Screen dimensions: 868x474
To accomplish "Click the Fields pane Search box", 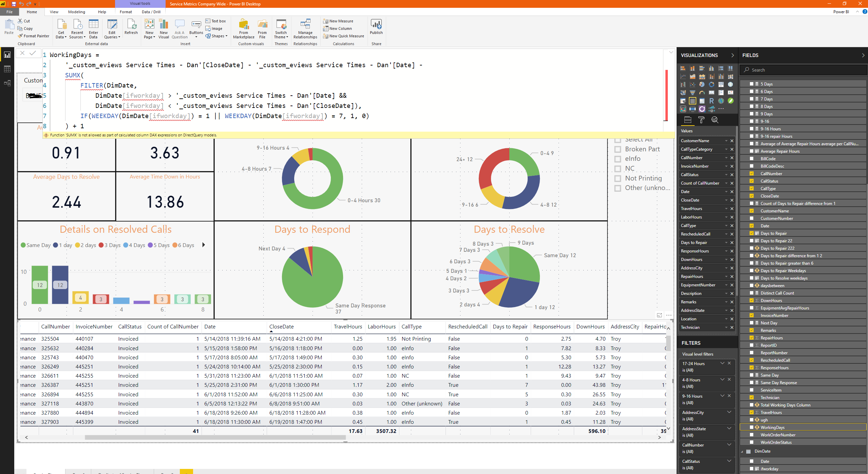I will [x=803, y=70].
